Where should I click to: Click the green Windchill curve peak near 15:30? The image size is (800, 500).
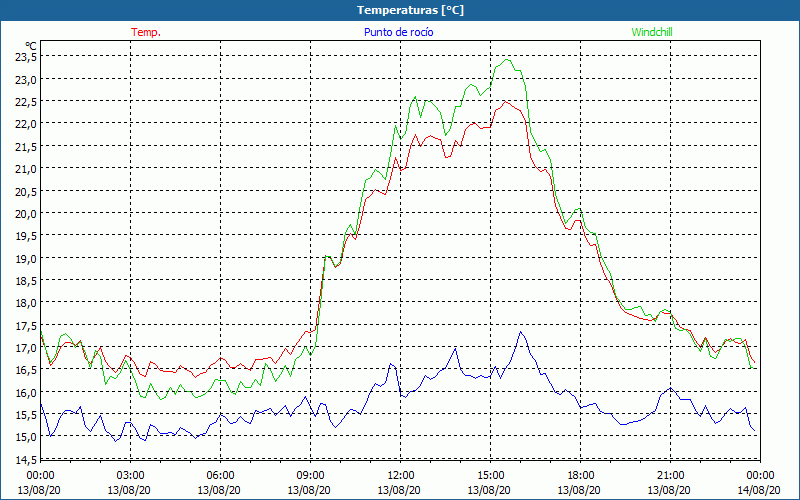[506, 60]
